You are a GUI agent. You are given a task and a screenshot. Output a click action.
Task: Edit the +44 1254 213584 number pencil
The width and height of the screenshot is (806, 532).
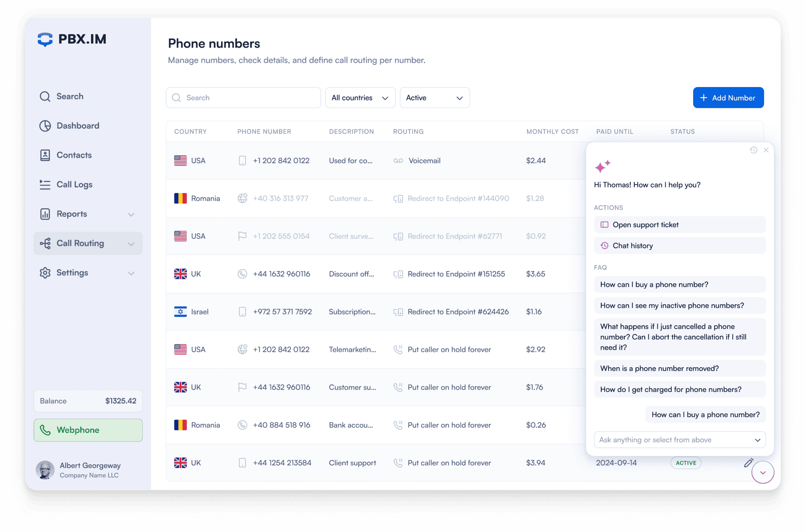tap(748, 463)
